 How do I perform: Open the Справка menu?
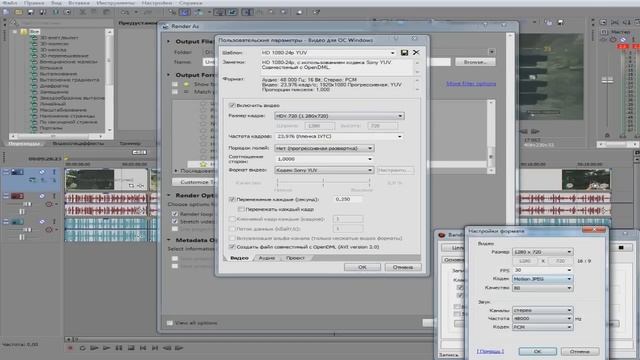(191, 3)
